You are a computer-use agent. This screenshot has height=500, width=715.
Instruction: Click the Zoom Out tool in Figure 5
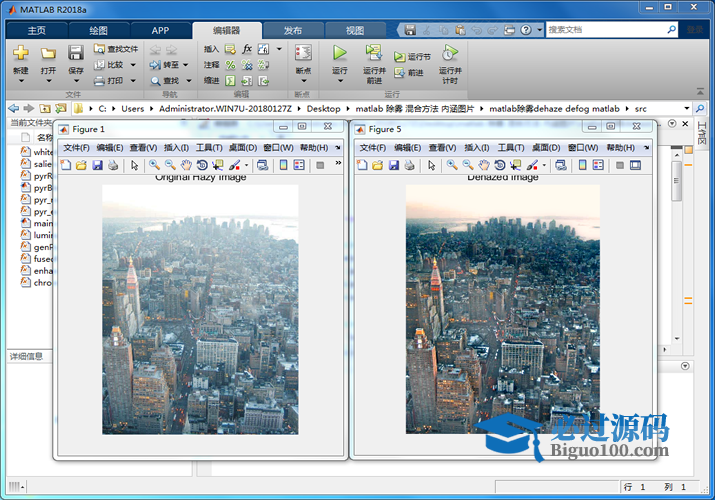(468, 165)
